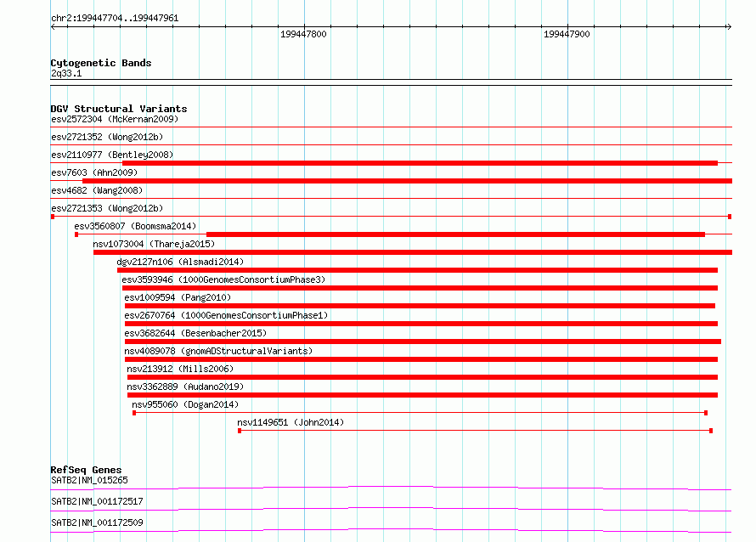Open esv3682644 (Besenbacher2015) label
Screen dimensions: 756x542
pyautogui.click(x=195, y=333)
